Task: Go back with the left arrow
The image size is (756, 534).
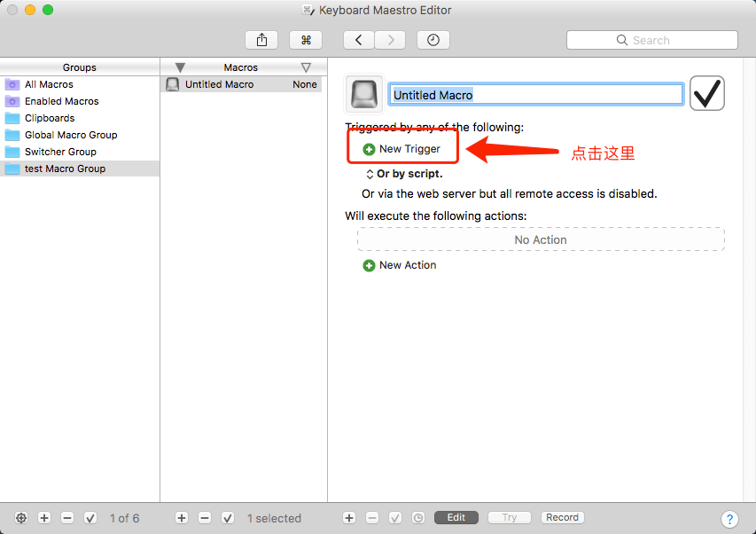Action: point(359,40)
